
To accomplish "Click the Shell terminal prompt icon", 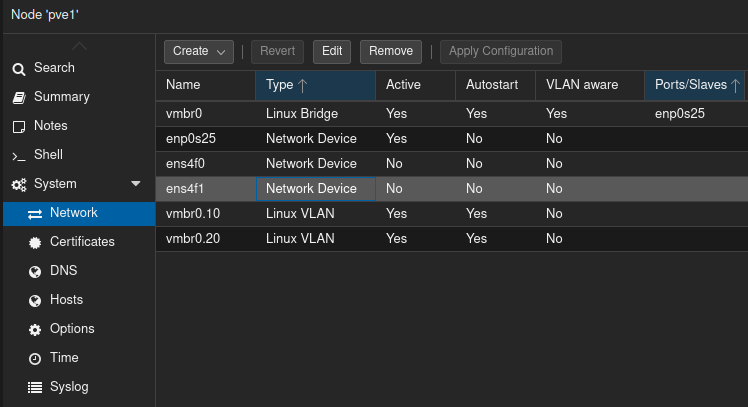I will click(19, 156).
